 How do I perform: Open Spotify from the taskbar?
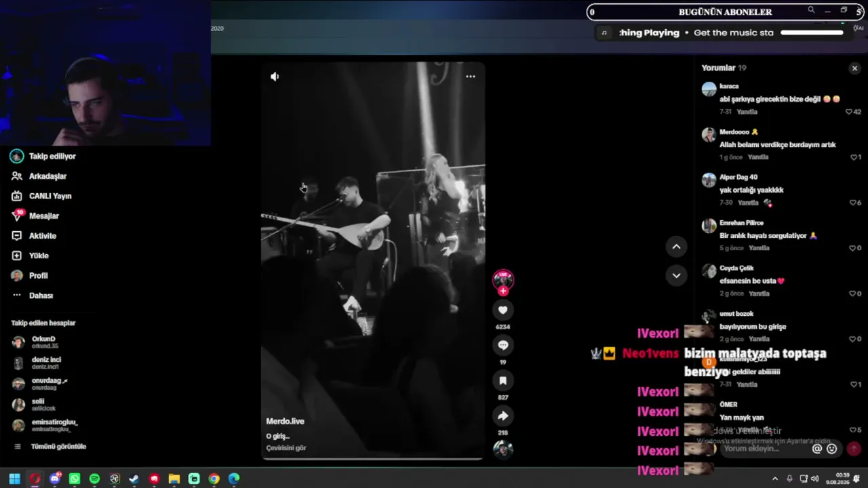(x=94, y=479)
